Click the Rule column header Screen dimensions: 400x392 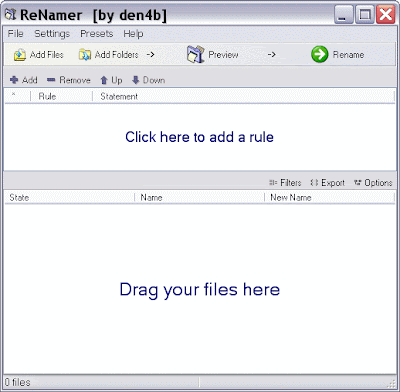(61, 96)
